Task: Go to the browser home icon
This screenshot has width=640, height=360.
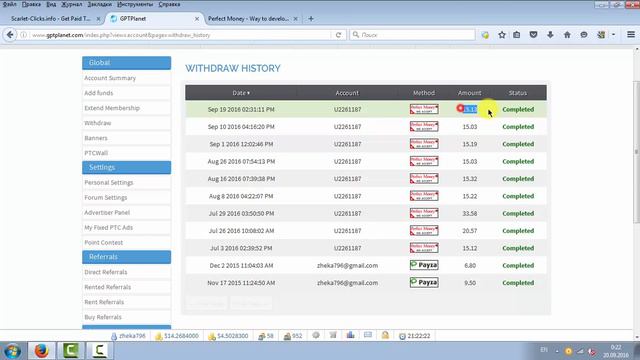Action: [x=567, y=35]
